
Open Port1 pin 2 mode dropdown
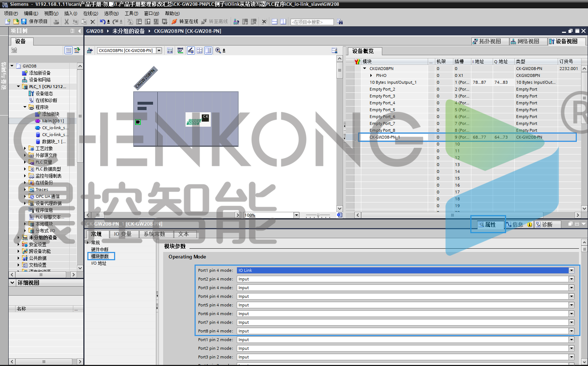(571, 340)
